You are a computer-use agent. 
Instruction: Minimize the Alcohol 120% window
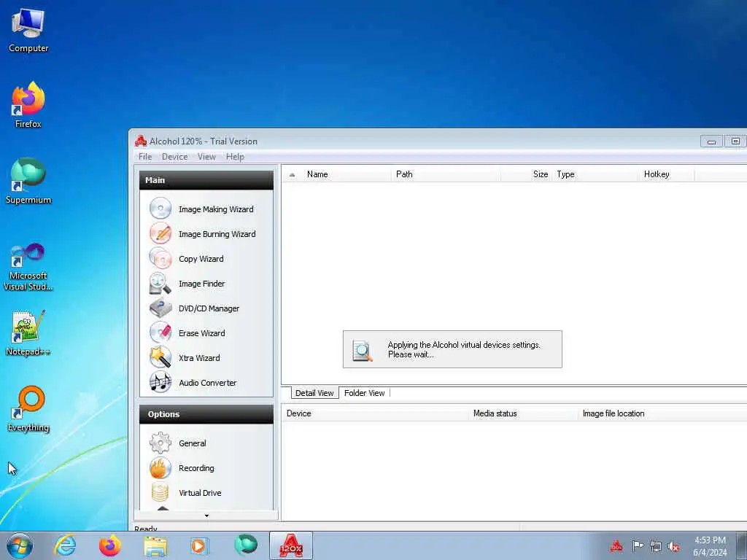tap(711, 141)
